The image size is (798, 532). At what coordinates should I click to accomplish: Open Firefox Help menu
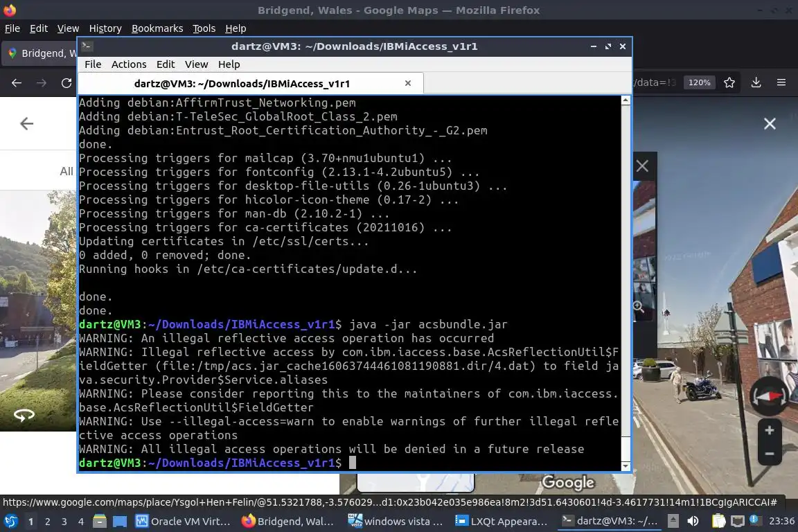coord(236,28)
